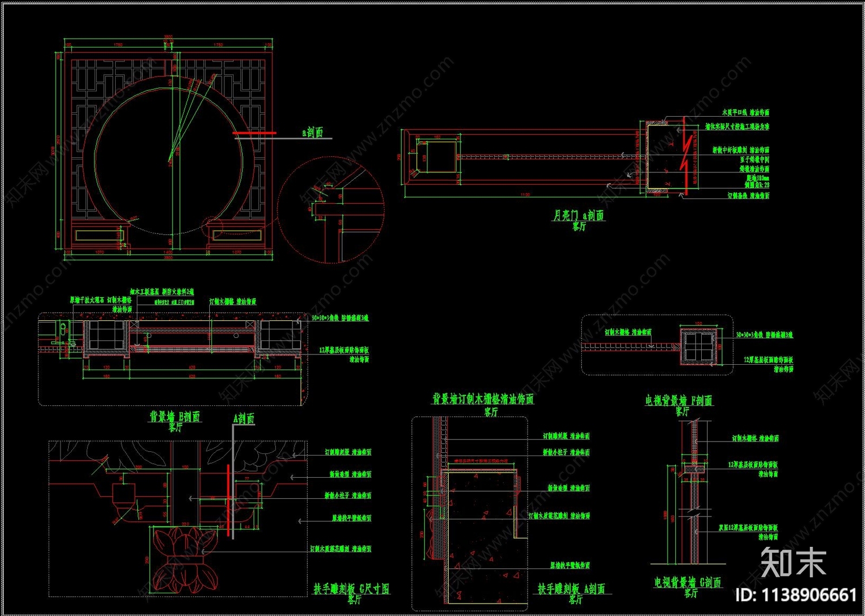The image size is (865, 616).
Task: Select the "扶手雕刻板 G尺寸图" title
Action: tap(352, 588)
